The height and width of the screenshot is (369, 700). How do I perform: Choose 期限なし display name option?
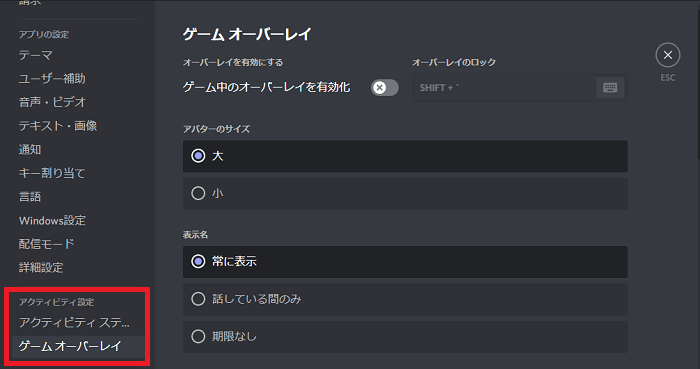coord(405,337)
